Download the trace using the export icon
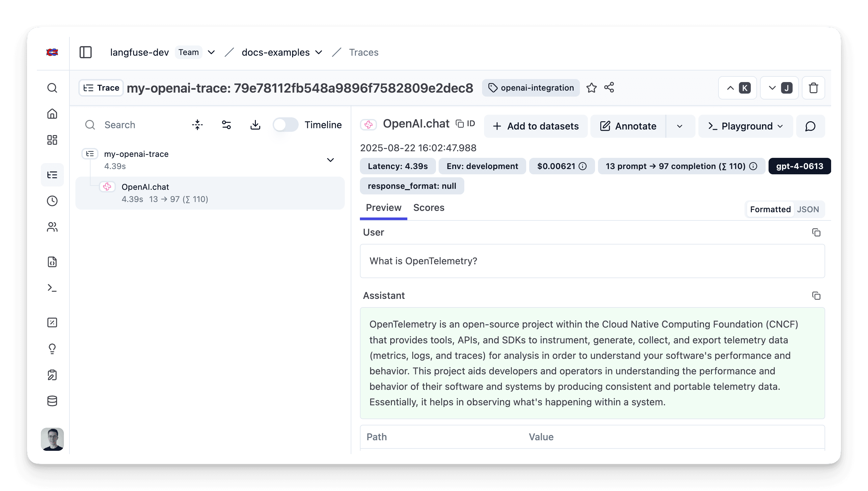868x491 pixels. coord(255,125)
